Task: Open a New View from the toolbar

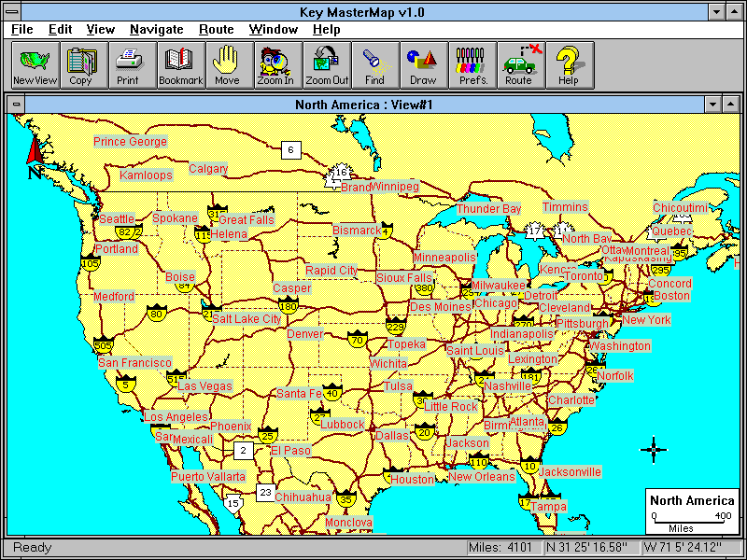Action: pos(35,64)
